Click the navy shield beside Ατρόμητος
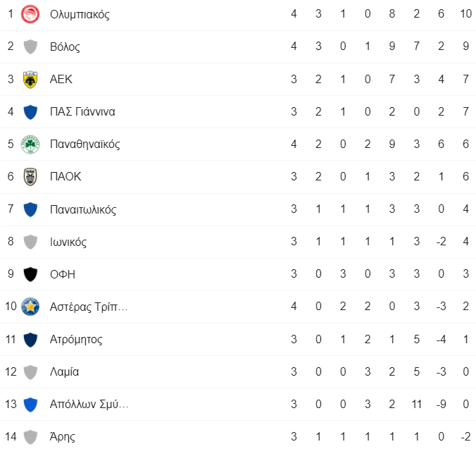 click(30, 340)
